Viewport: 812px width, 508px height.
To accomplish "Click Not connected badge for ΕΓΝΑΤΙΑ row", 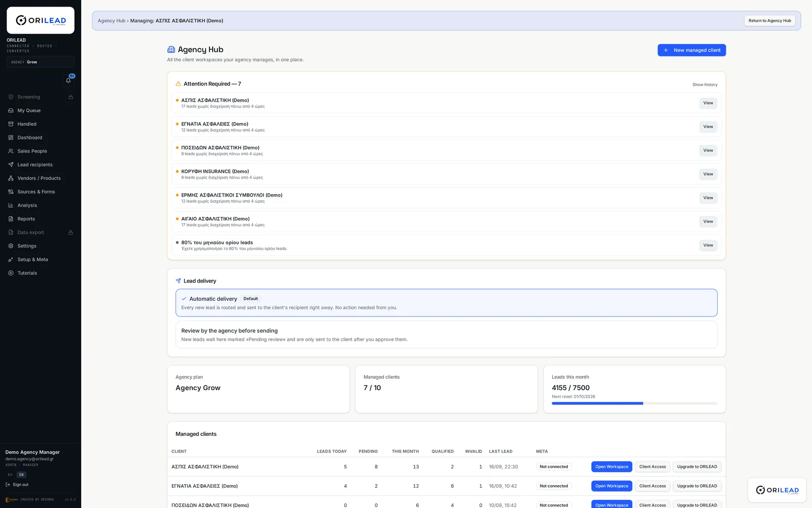I will (554, 486).
